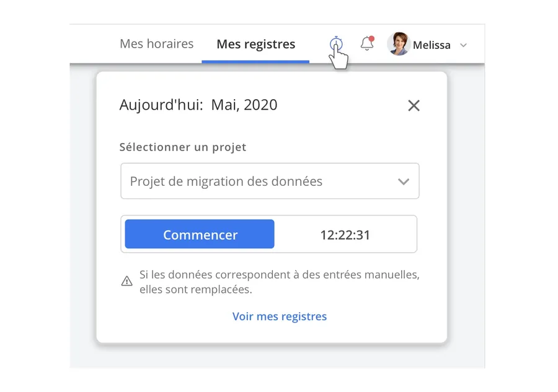Screen dimensions: 558x392
Task: Click the red notification badge dot
Action: [x=371, y=39]
